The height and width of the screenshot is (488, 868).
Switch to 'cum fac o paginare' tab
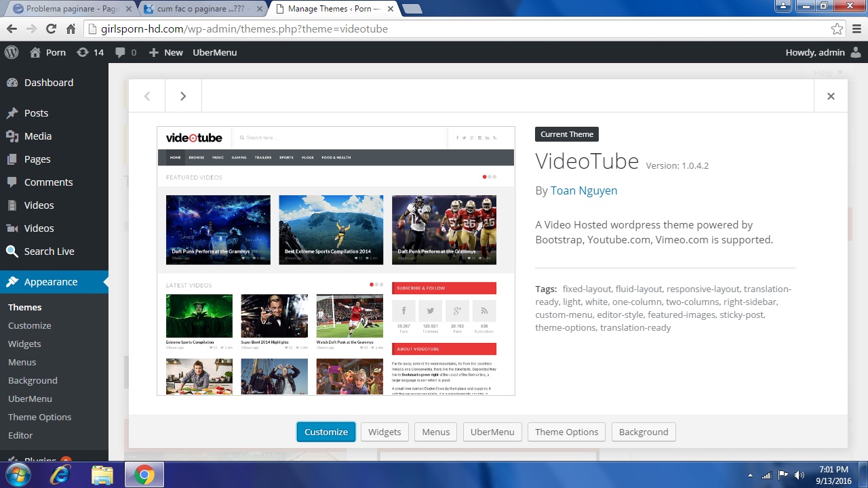202,9
